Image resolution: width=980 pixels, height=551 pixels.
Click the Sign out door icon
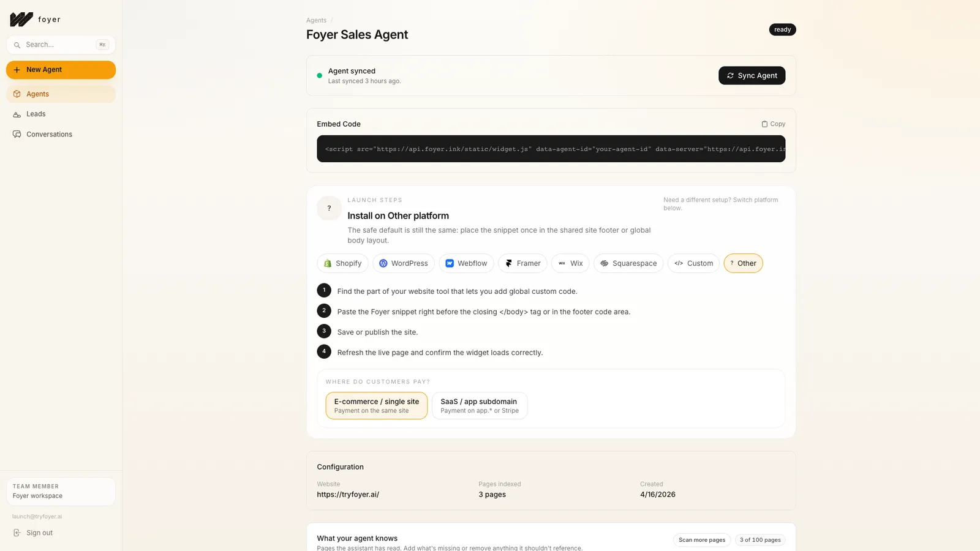(17, 533)
